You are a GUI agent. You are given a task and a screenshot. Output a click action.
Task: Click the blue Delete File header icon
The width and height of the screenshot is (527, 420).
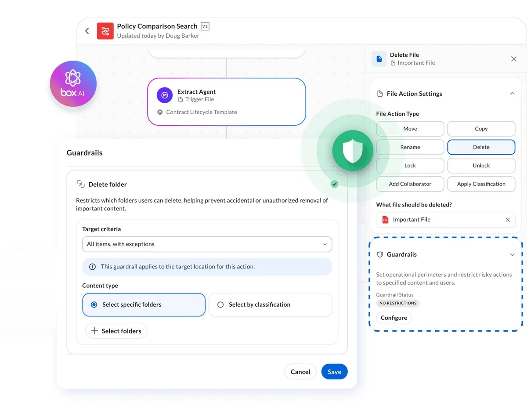click(379, 59)
